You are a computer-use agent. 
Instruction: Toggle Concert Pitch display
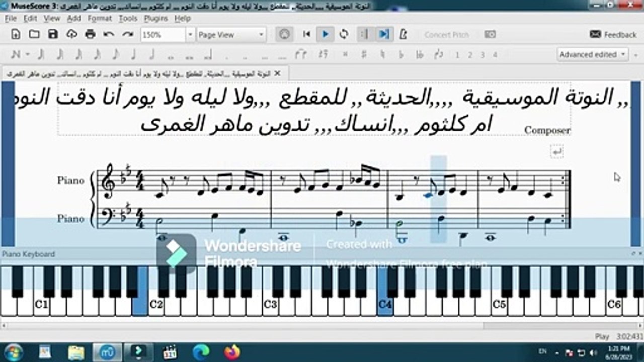point(446,35)
